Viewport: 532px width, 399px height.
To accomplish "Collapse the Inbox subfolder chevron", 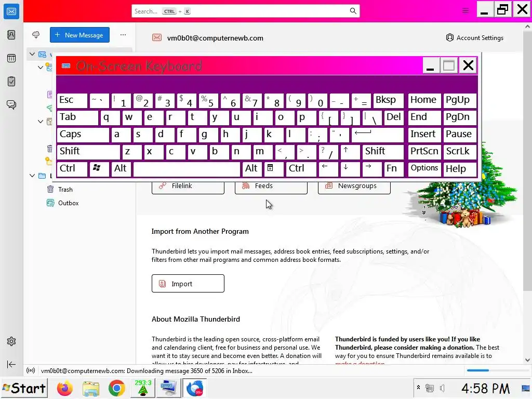I will click(x=41, y=67).
